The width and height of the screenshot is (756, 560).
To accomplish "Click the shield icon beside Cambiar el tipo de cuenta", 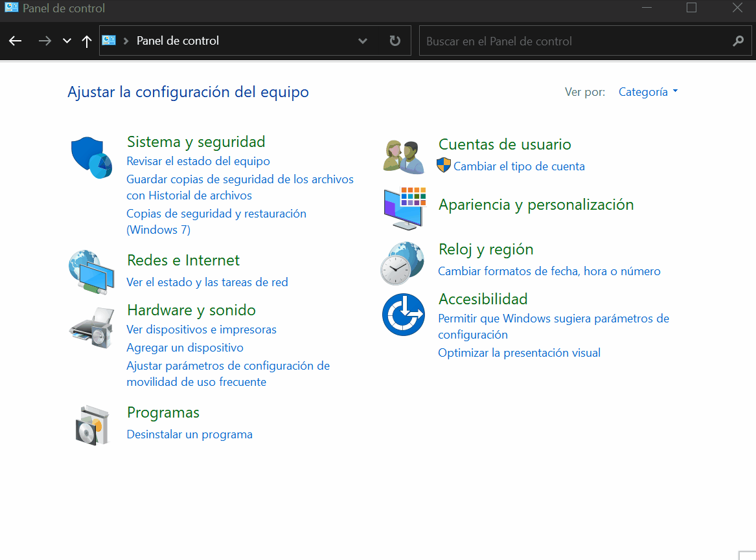I will pyautogui.click(x=444, y=165).
